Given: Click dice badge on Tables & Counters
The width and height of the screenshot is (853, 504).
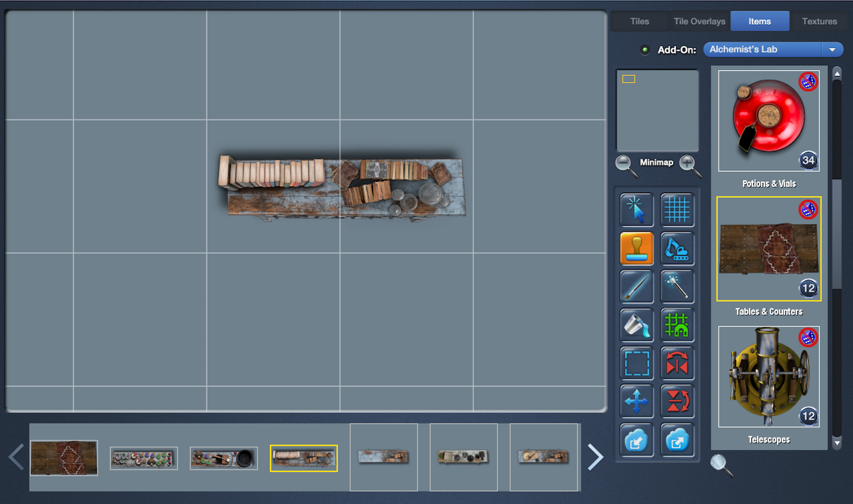Looking at the screenshot, I should pos(808,210).
